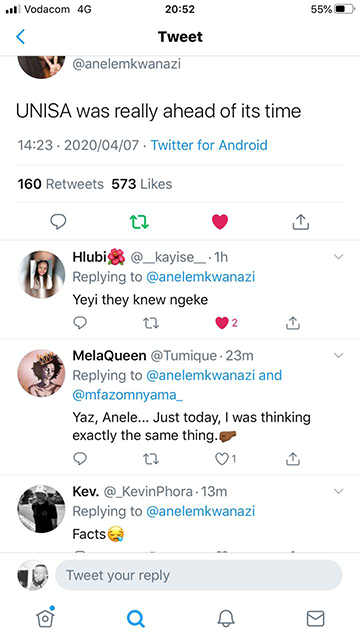Open the Messages envelope icon
This screenshot has width=360, height=640.
click(316, 619)
